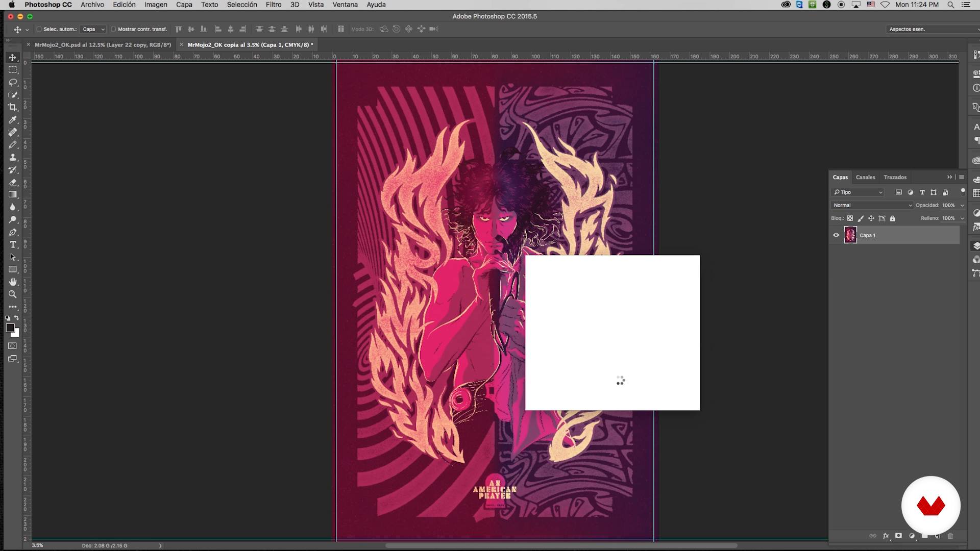Select the Healing Brush tool

[x=13, y=132]
